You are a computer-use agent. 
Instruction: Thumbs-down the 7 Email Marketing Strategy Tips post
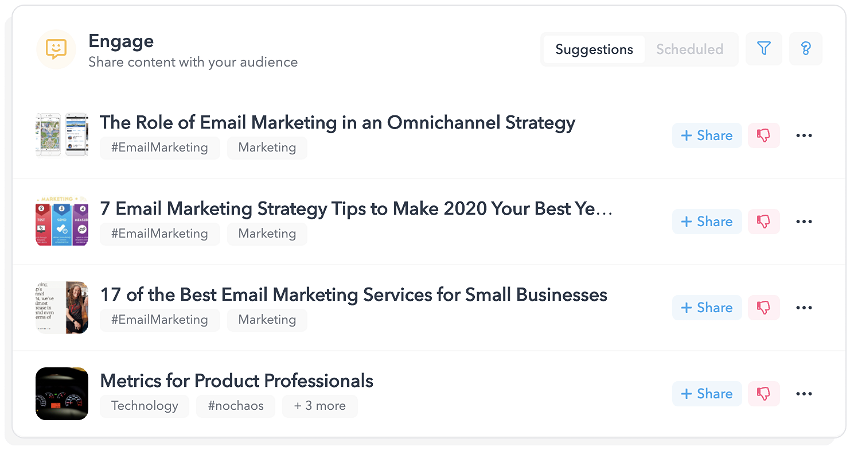763,222
